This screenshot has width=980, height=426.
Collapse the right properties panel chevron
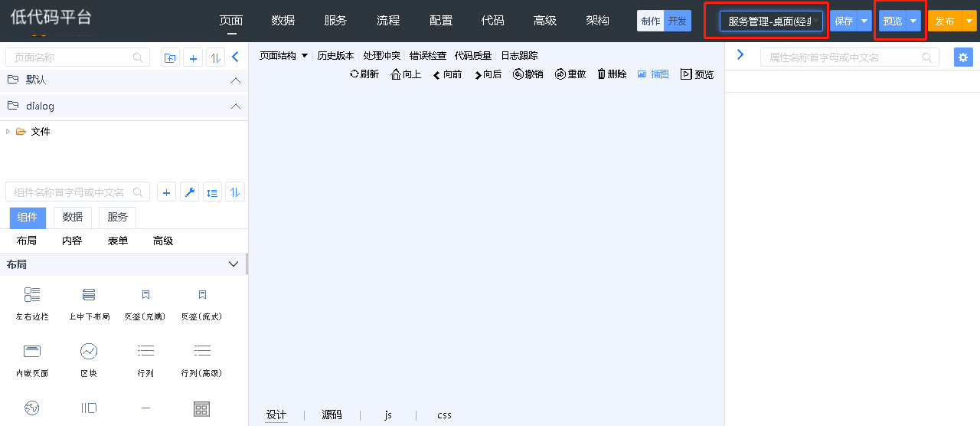pyautogui.click(x=740, y=54)
